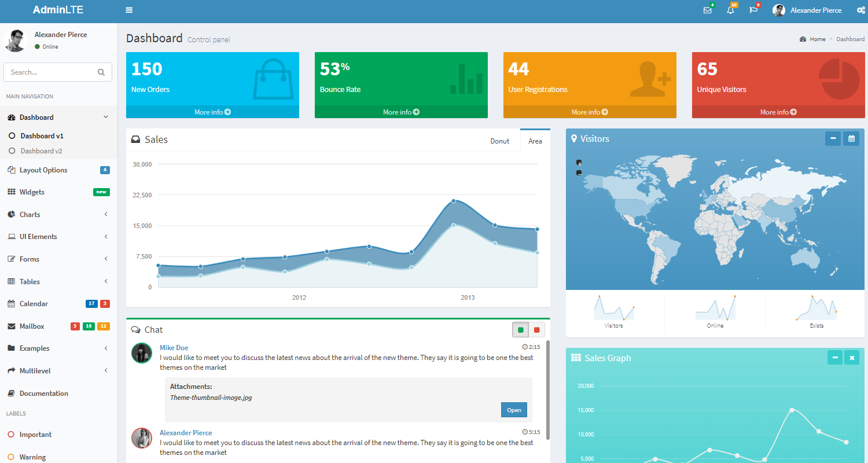This screenshot has height=463, width=868.
Task: Click More info on Bounce Rate card
Action: tap(401, 112)
